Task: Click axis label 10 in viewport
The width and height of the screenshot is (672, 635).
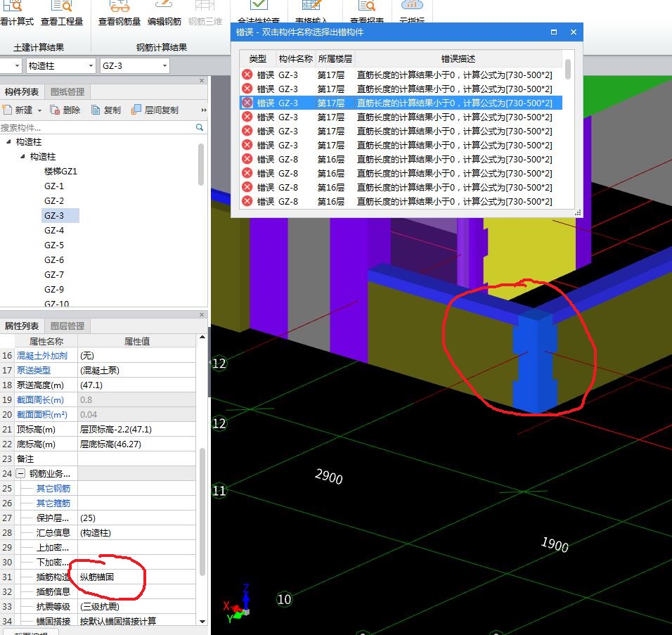Action: 284,599
